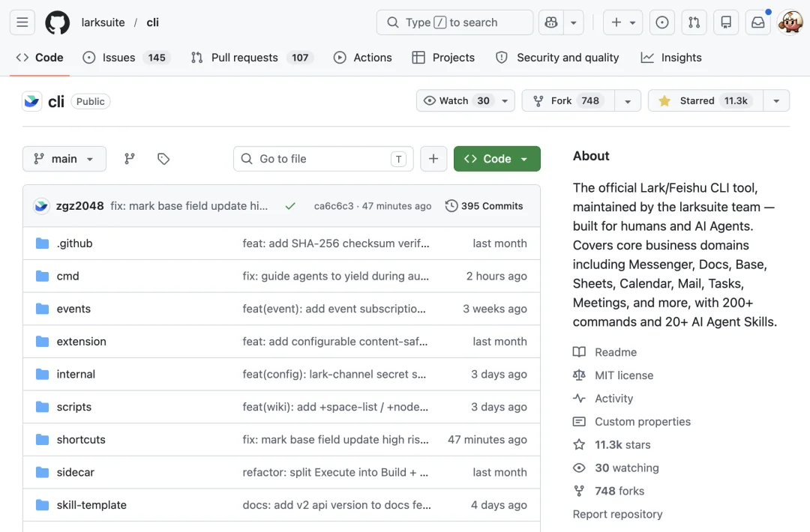Open the star lists dropdown arrow

pyautogui.click(x=776, y=100)
